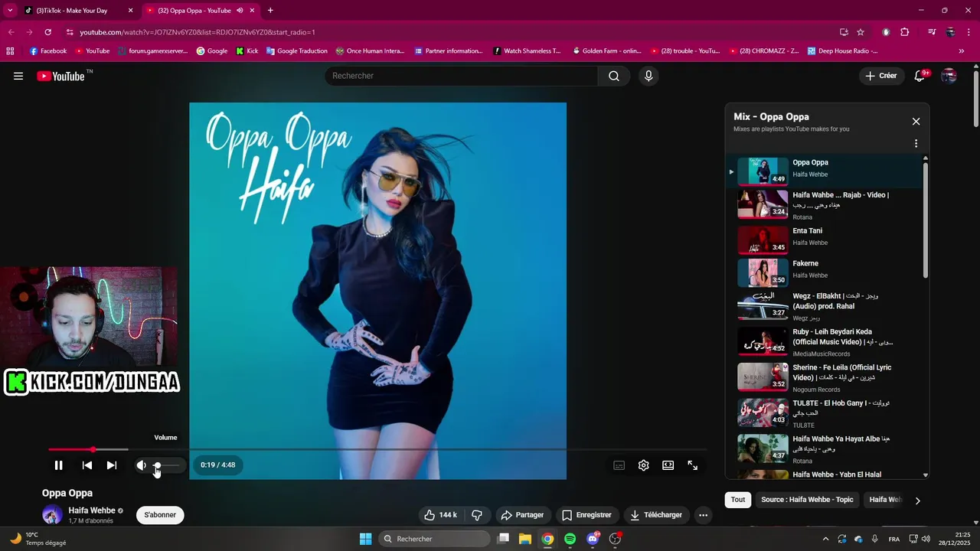
Task: Toggle subtitles/captions button
Action: click(619, 465)
